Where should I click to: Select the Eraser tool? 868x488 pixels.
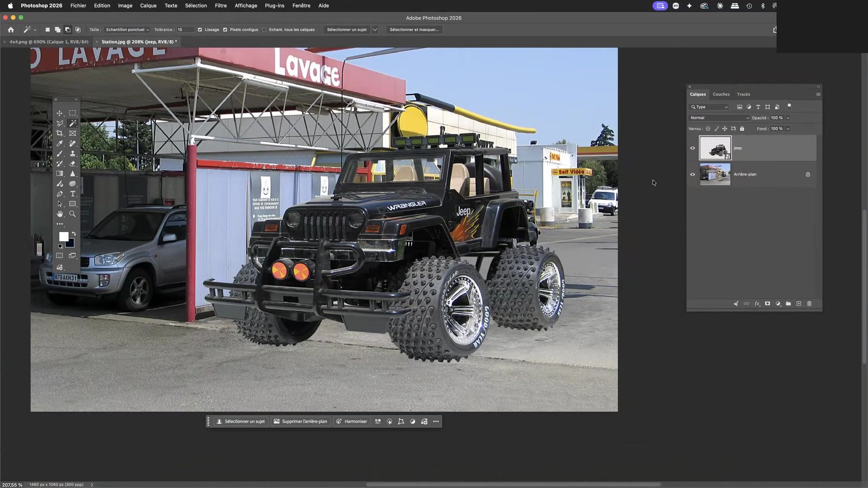tap(73, 164)
